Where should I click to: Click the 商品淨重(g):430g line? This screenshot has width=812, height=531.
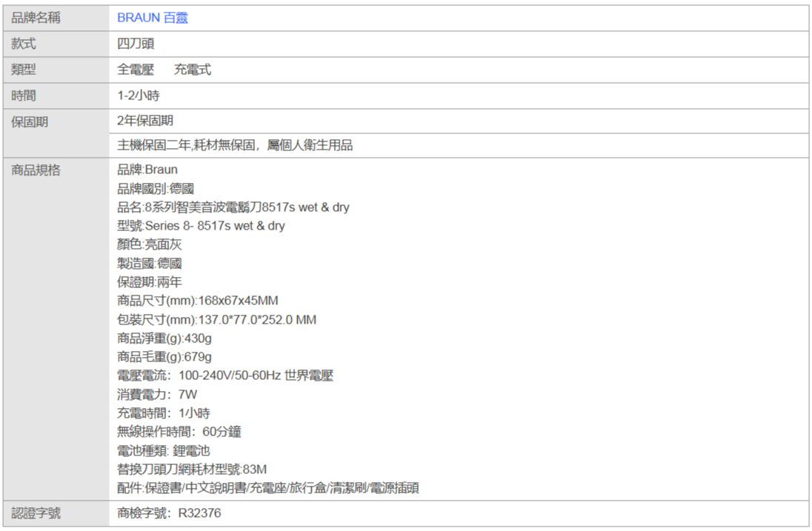(x=164, y=338)
